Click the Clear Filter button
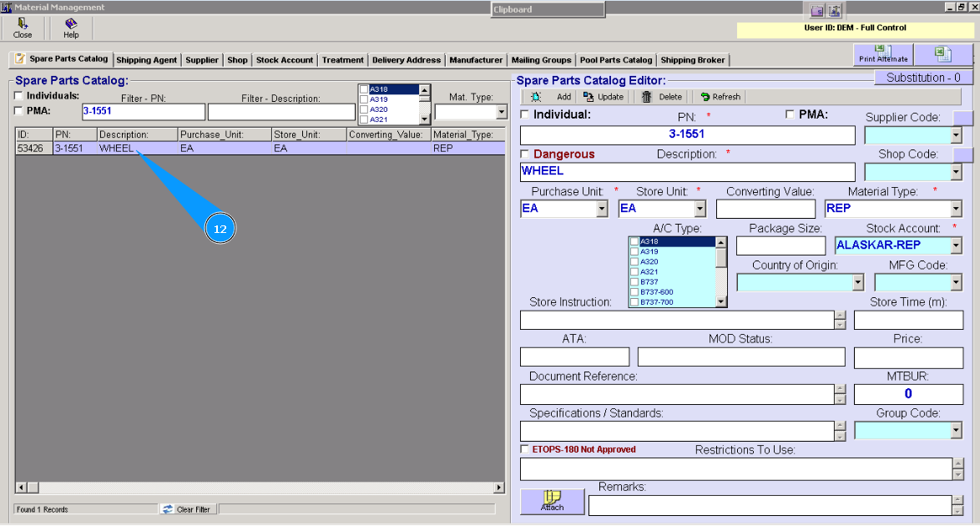Screen dimensions: 980x526 pyautogui.click(x=186, y=509)
